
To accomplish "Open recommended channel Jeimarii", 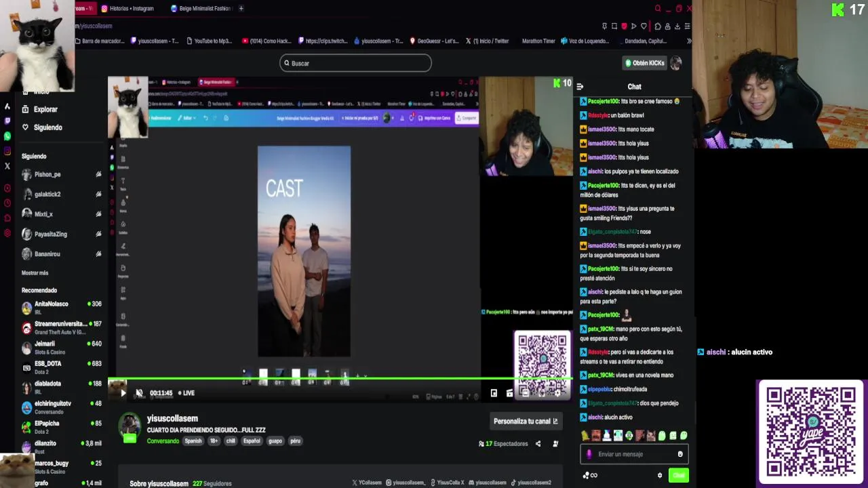I will click(x=61, y=348).
